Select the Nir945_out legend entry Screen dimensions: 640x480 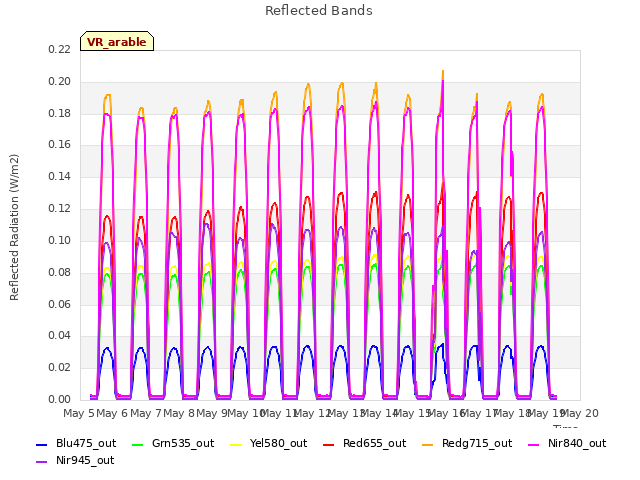tap(75, 460)
